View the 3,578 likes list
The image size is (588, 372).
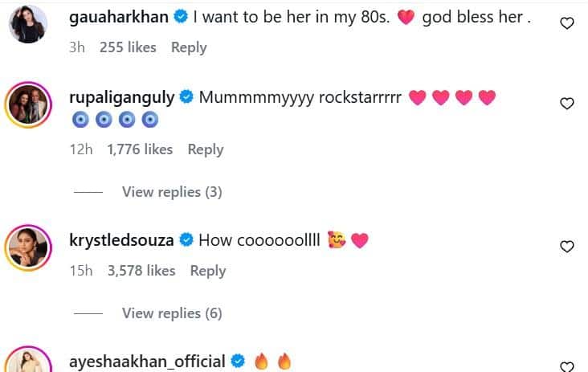pos(141,271)
